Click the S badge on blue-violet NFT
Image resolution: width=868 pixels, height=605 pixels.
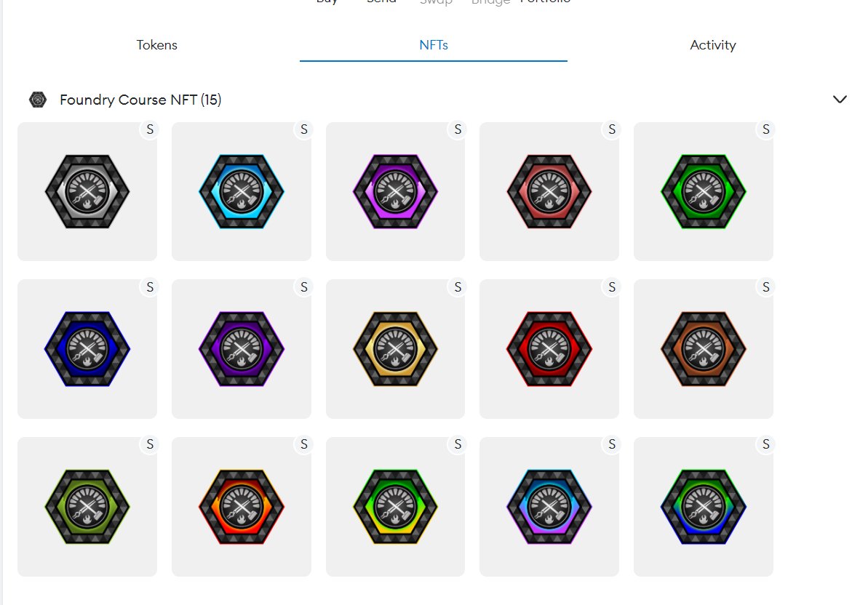coord(612,444)
